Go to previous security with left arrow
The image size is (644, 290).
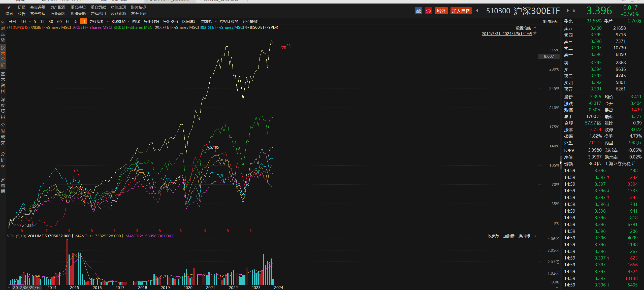tap(477, 11)
